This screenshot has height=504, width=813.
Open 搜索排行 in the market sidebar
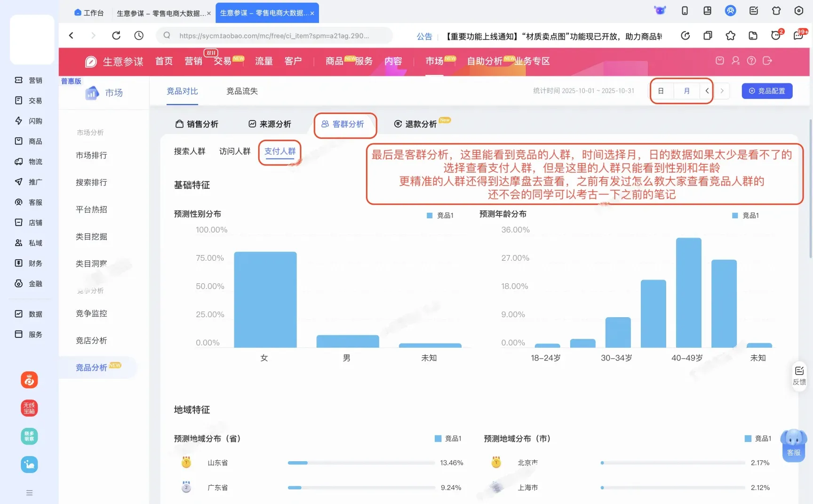91,182
